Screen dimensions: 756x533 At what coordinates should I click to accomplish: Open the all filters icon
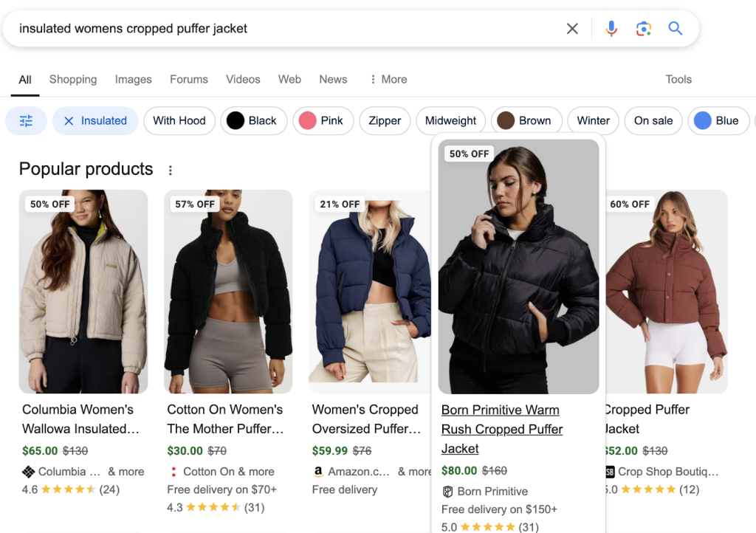[x=26, y=121]
